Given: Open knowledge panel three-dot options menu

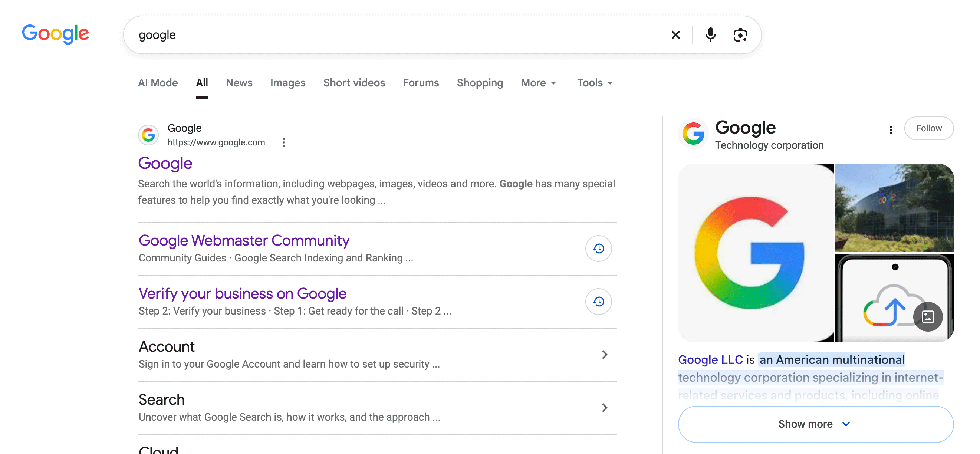Looking at the screenshot, I should pos(891,129).
